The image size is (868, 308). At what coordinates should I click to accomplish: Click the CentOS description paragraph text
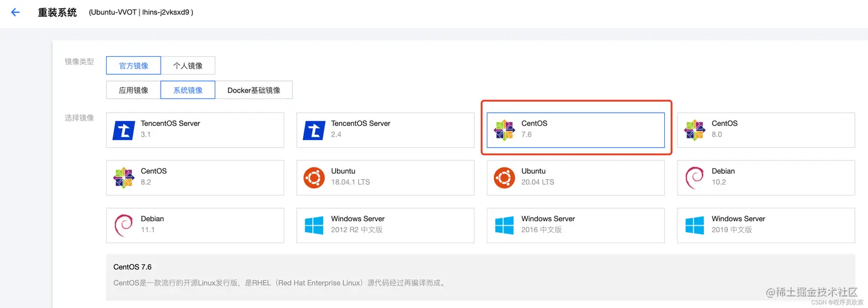pos(280,283)
